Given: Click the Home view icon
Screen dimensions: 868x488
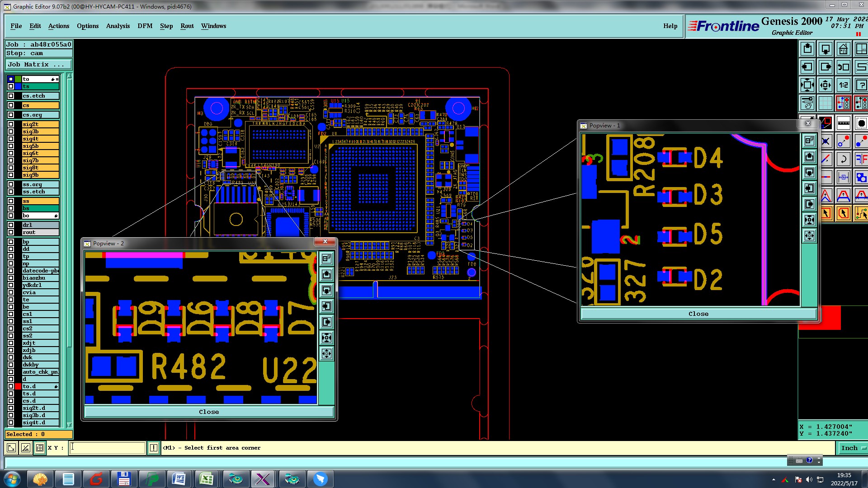Looking at the screenshot, I should (x=843, y=49).
